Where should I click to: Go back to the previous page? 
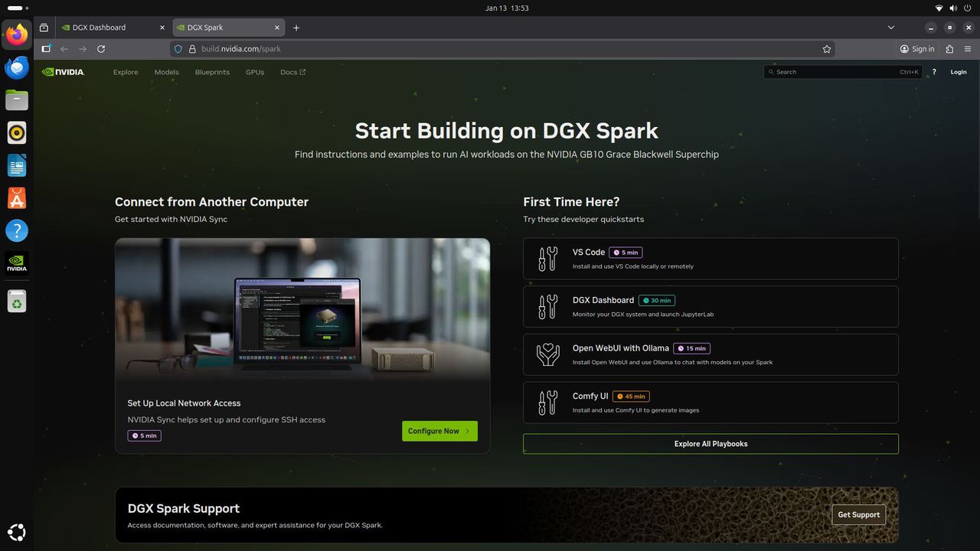64,49
